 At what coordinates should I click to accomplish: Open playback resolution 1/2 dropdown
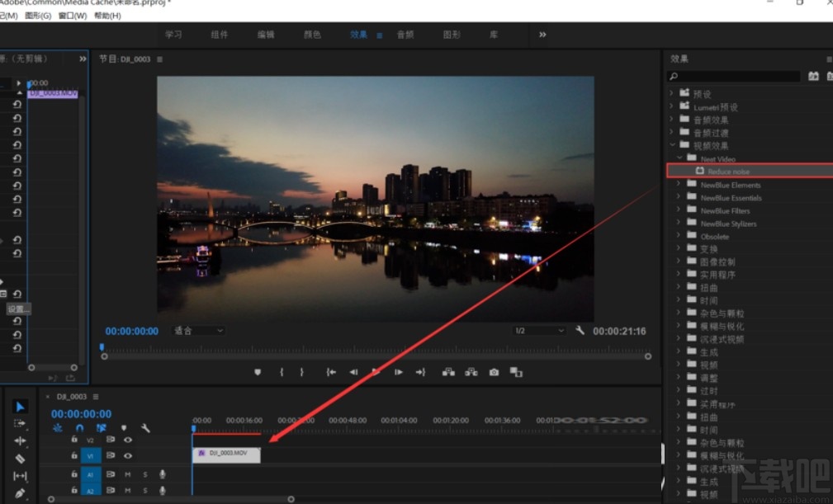(539, 331)
